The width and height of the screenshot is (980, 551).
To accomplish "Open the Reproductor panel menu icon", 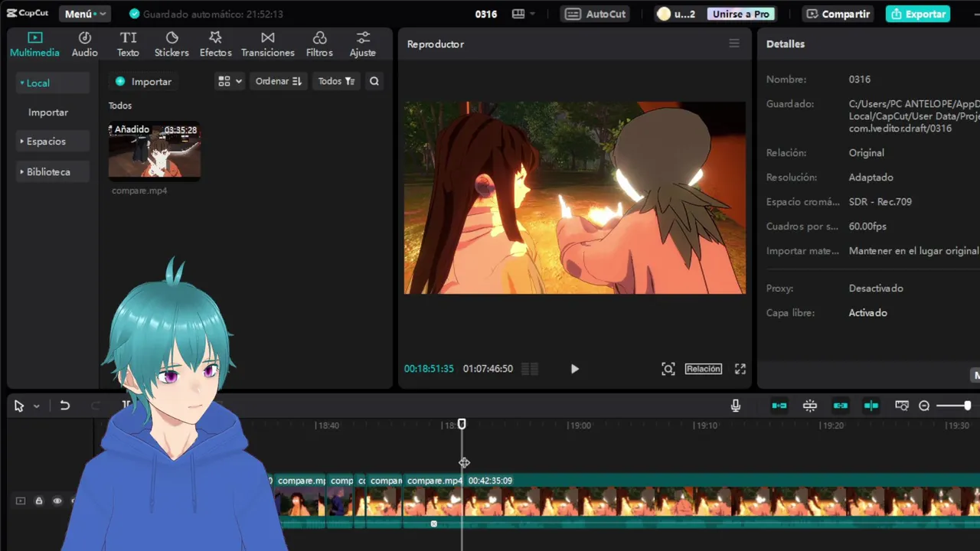I will [x=734, y=44].
